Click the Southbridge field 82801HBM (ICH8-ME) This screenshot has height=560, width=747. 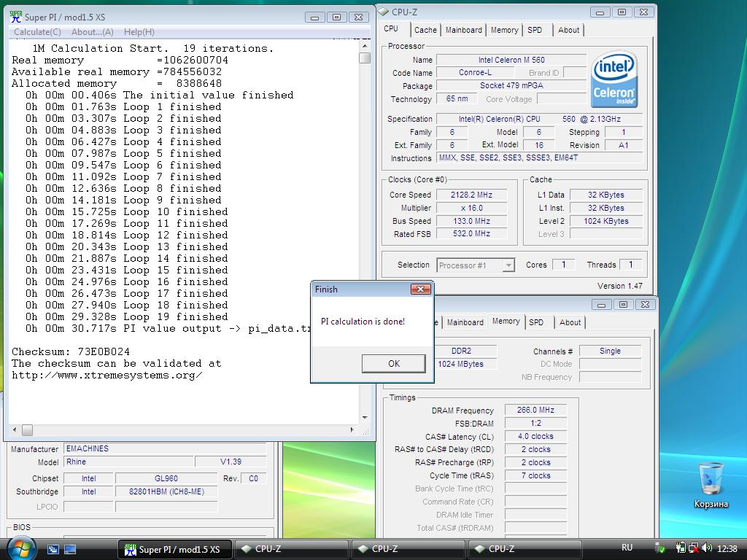pyautogui.click(x=166, y=491)
